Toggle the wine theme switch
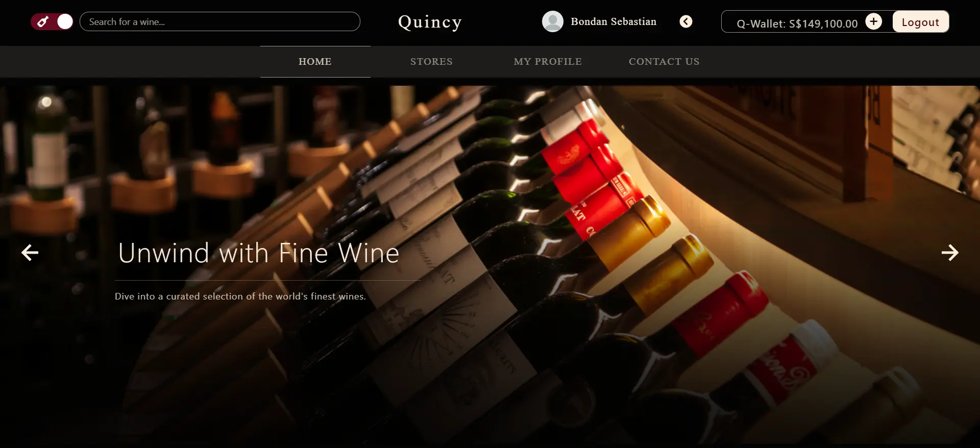 tap(52, 21)
